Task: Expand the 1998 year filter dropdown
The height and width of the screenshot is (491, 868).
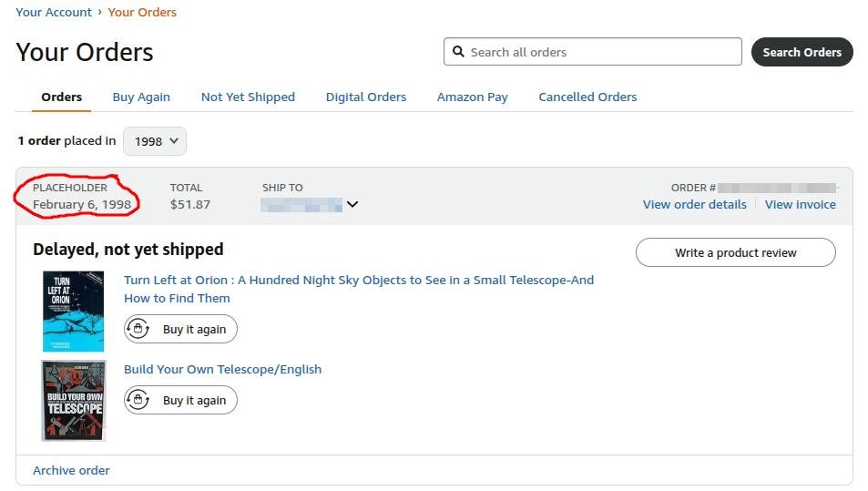Action: (x=155, y=141)
